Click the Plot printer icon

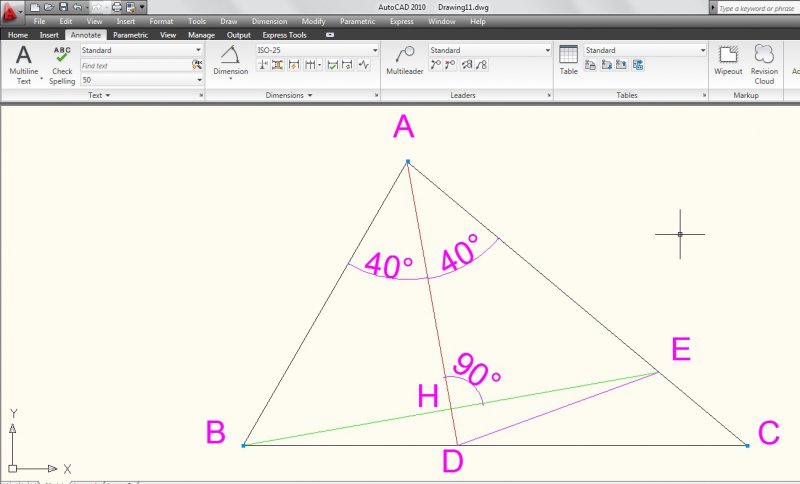click(117, 7)
